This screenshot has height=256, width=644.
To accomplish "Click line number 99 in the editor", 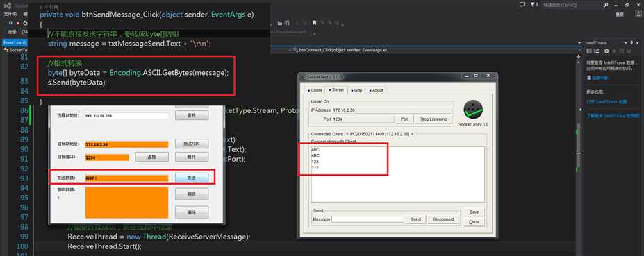I will 24,237.
